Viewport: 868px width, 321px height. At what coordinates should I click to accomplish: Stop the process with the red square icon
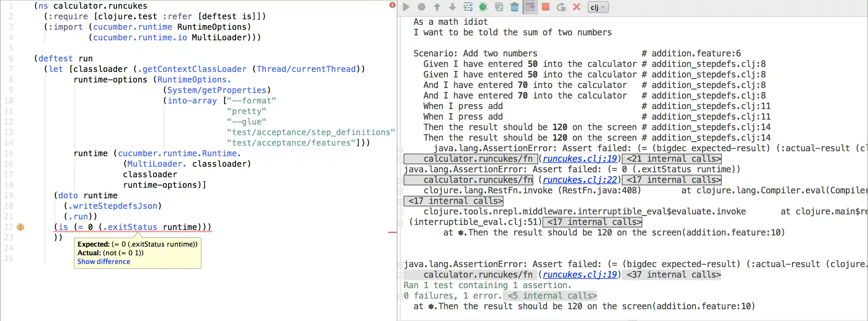pyautogui.click(x=545, y=7)
